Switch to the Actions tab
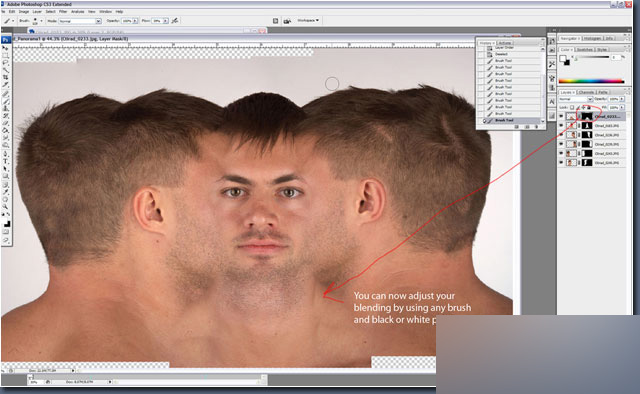The width and height of the screenshot is (640, 394). (x=504, y=43)
